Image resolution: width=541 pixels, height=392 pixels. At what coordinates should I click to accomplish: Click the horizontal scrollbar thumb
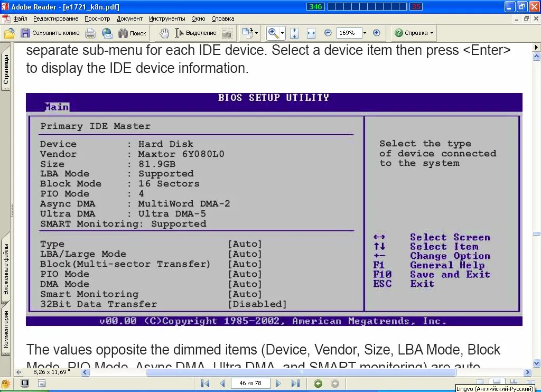(x=301, y=372)
